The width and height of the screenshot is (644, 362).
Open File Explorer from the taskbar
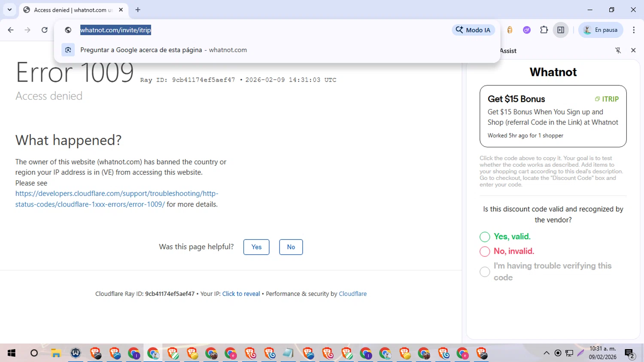tap(56, 353)
